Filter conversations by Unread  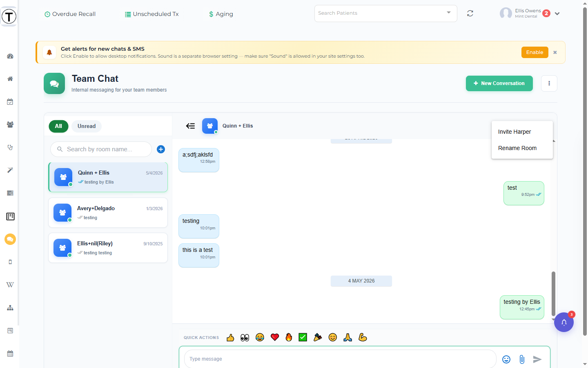coord(87,126)
